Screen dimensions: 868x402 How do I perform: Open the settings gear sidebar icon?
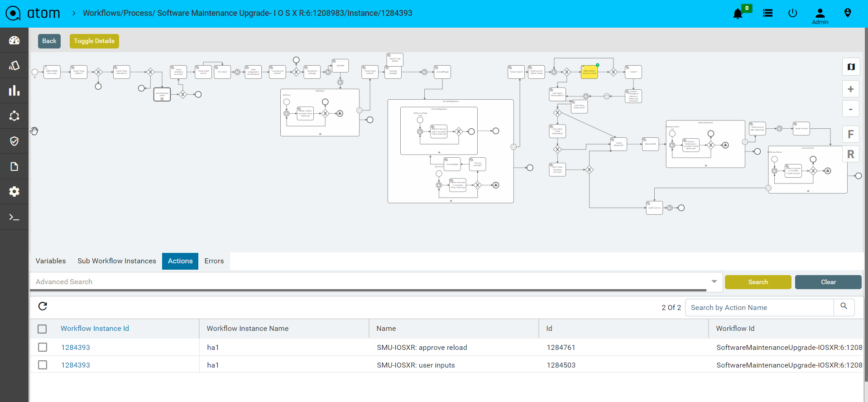click(x=14, y=191)
